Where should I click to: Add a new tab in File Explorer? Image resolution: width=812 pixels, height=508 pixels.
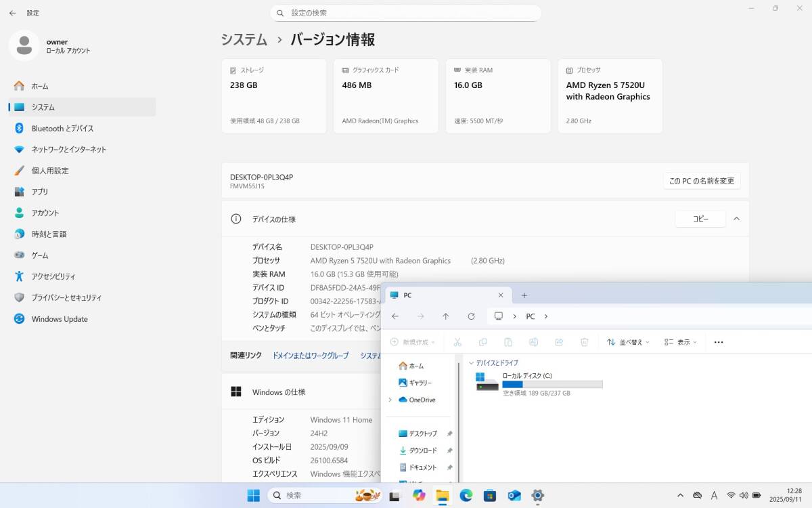[524, 295]
